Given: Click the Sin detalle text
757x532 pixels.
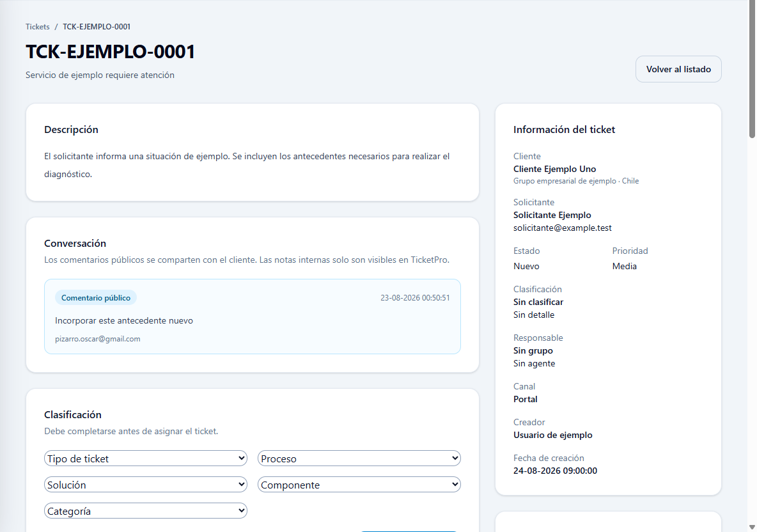Looking at the screenshot, I should [x=533, y=315].
